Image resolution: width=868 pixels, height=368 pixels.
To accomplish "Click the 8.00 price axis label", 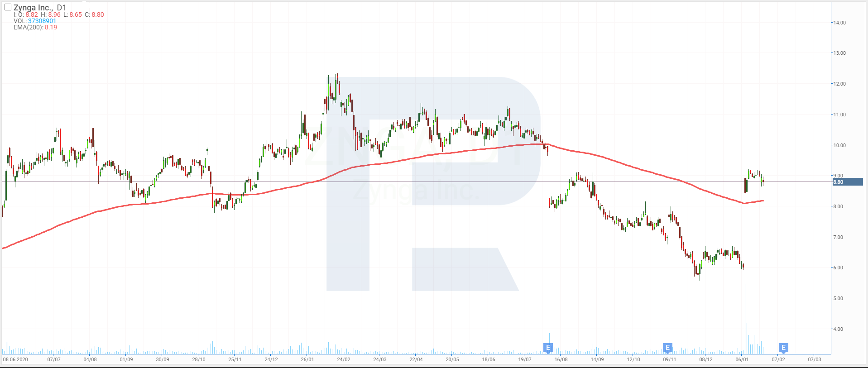I will tap(838, 206).
